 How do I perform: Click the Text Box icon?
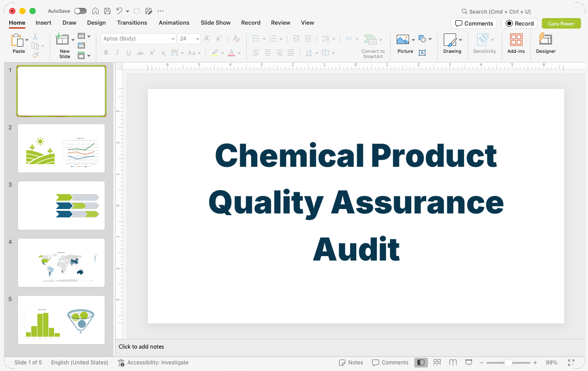point(422,53)
